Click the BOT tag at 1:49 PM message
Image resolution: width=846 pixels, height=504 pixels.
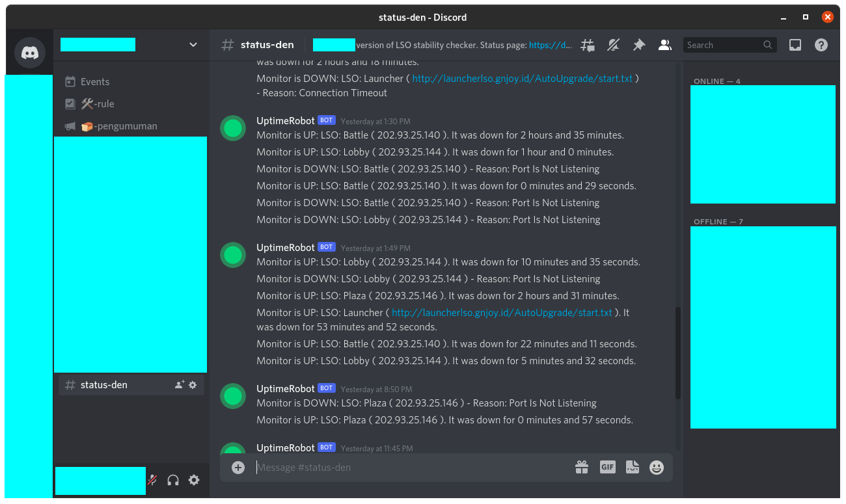pyautogui.click(x=327, y=247)
